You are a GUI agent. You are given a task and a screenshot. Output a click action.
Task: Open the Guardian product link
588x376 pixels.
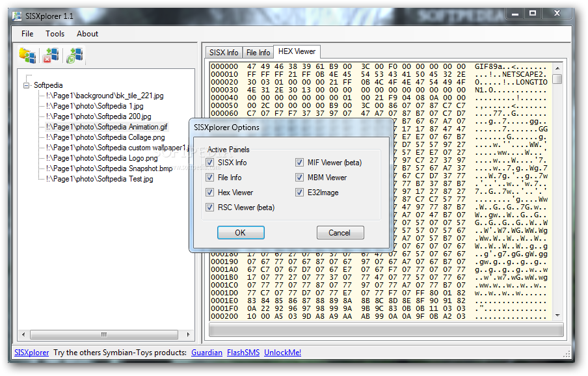coord(207,353)
